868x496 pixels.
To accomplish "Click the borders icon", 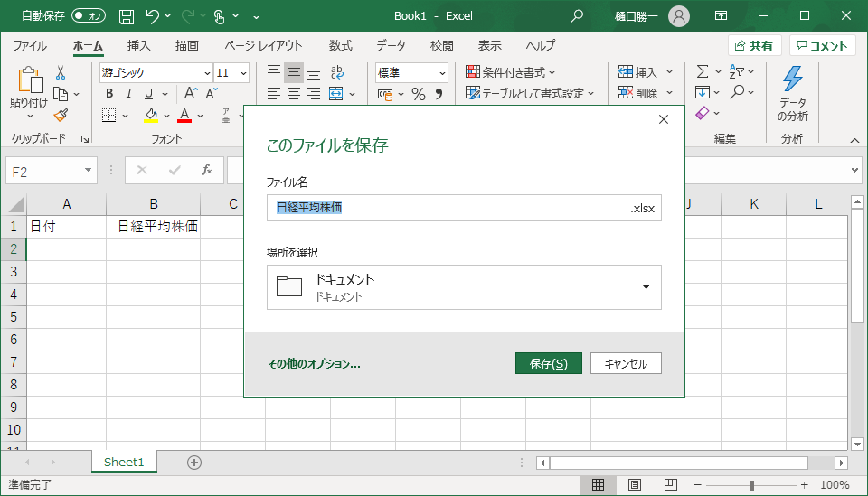I will tap(109, 116).
